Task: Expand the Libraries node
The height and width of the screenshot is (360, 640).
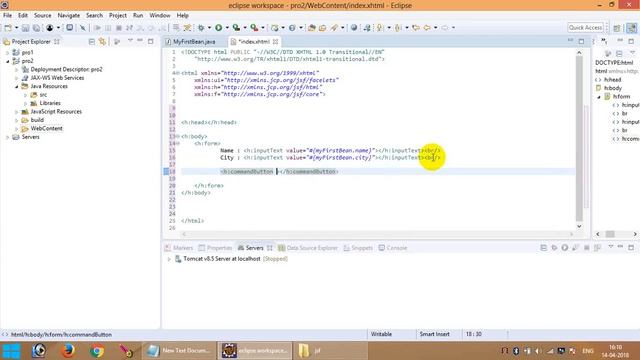Action: coord(25,104)
